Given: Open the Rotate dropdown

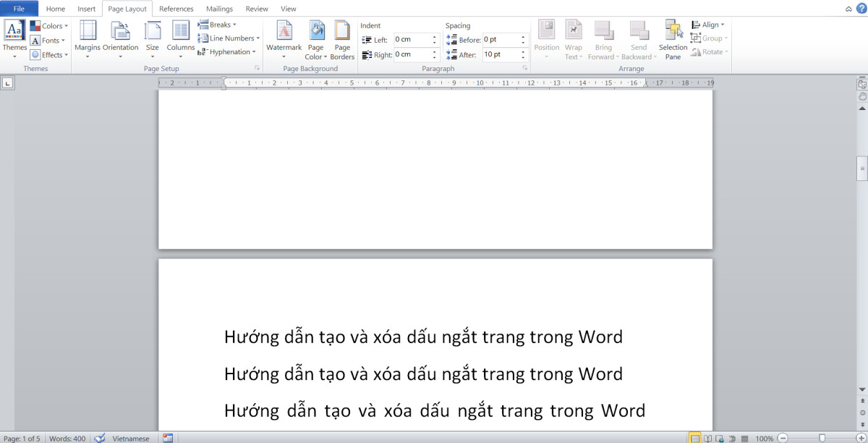Looking at the screenshot, I should (x=710, y=52).
